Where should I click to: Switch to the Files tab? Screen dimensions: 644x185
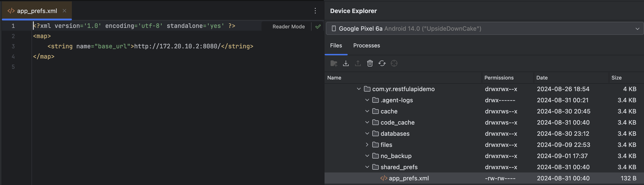(336, 46)
